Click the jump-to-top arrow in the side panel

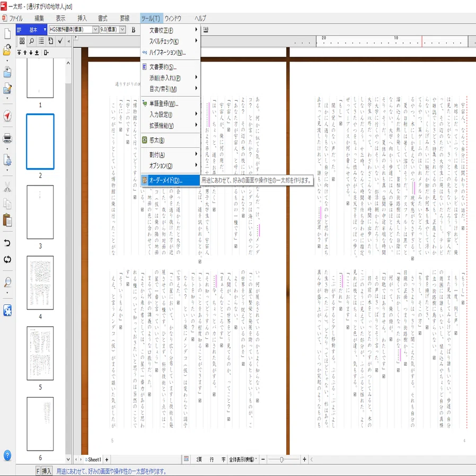(19, 52)
